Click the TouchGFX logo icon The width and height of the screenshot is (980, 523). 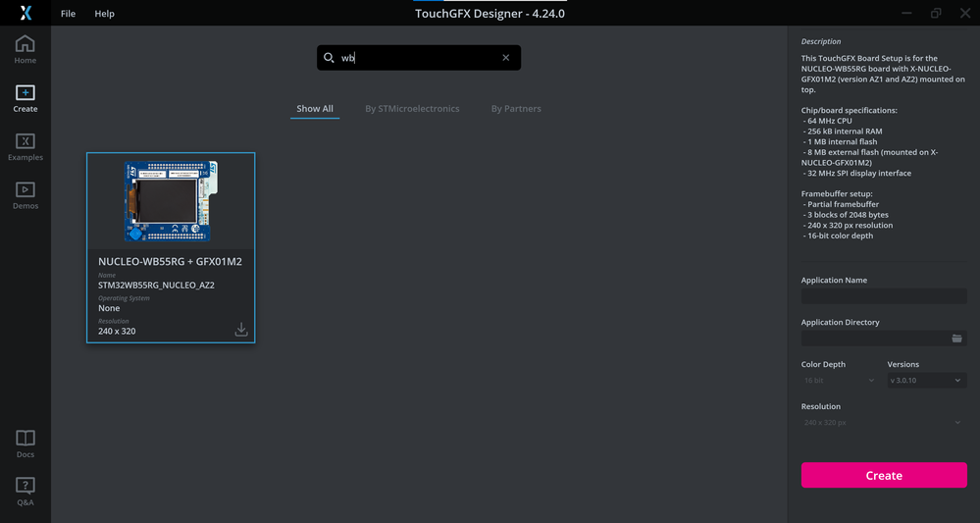[x=26, y=13]
